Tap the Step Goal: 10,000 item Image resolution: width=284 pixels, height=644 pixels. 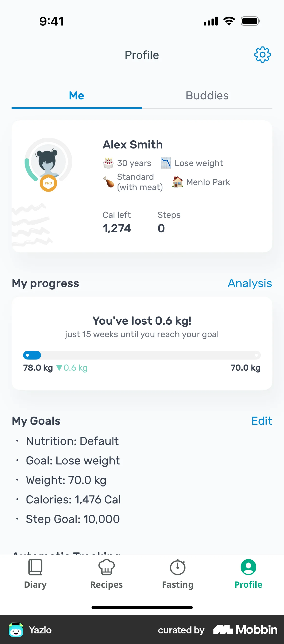[x=73, y=519]
